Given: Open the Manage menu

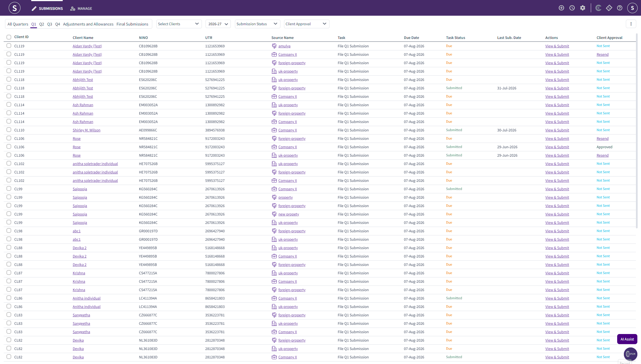Looking at the screenshot, I should click(81, 9).
